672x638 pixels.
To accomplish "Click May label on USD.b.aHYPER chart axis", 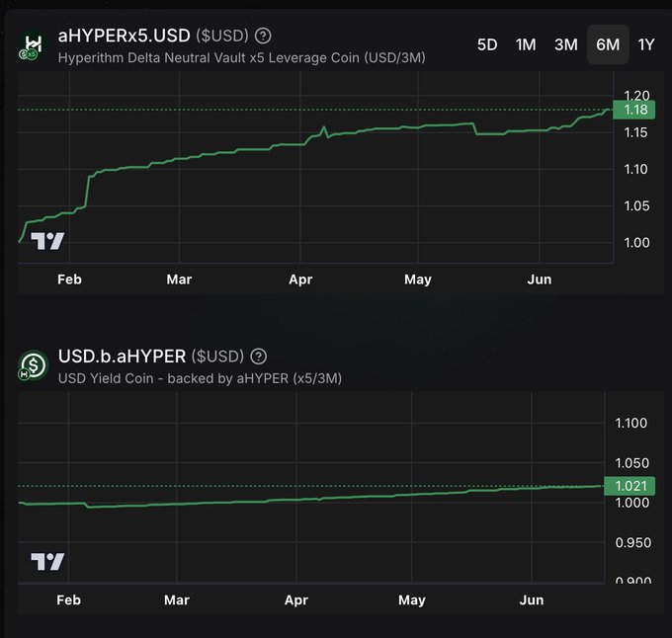I will (x=411, y=599).
